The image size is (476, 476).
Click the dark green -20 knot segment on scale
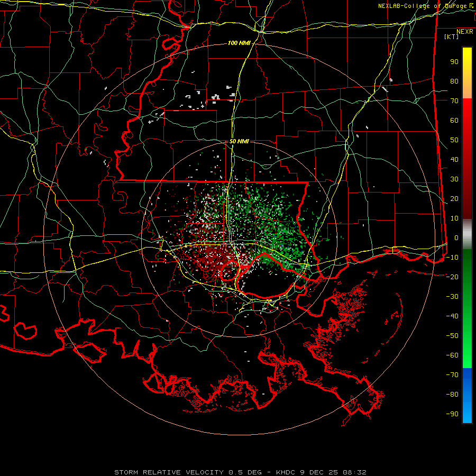click(x=467, y=277)
